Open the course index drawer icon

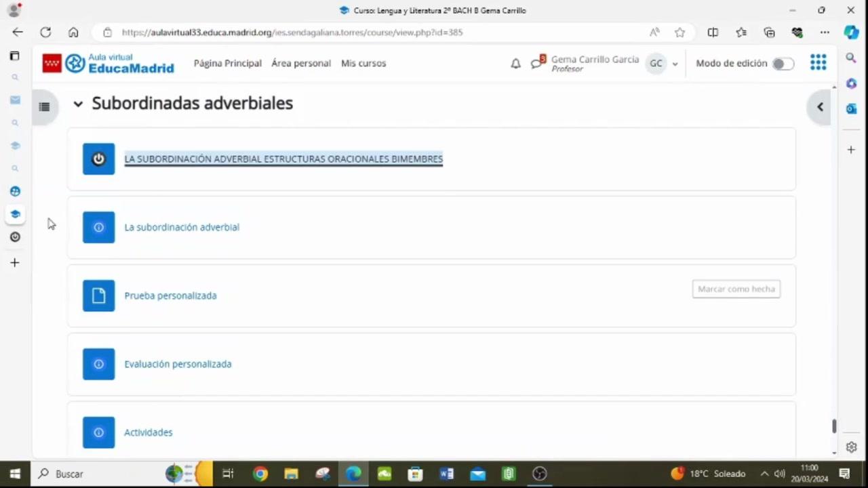pyautogui.click(x=44, y=106)
